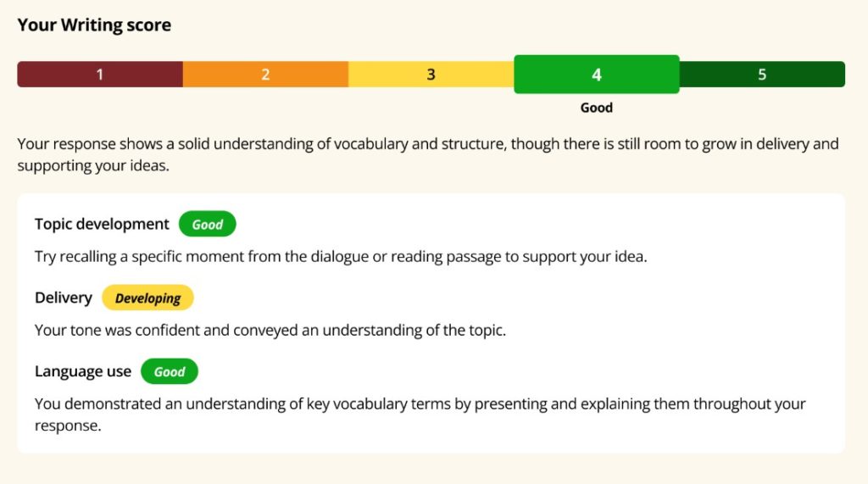
Task: Click the "Good" label beneath the score bar
Action: 596,108
